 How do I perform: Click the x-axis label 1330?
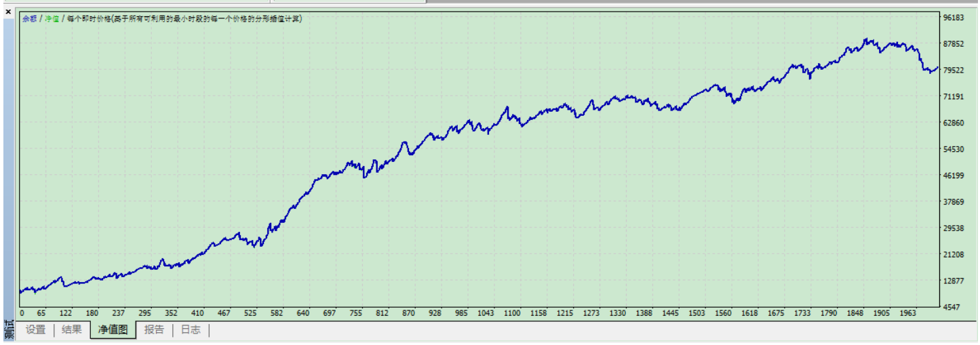tap(617, 313)
